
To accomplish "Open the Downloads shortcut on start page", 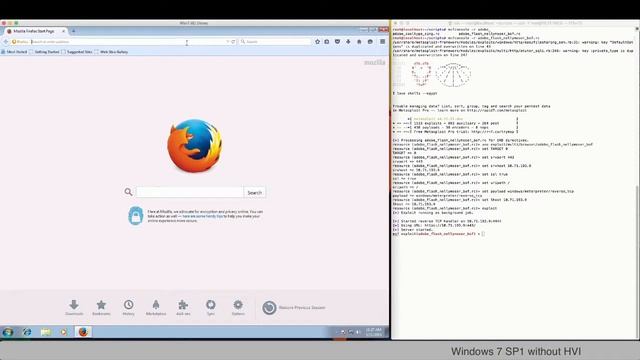I will (x=74, y=307).
